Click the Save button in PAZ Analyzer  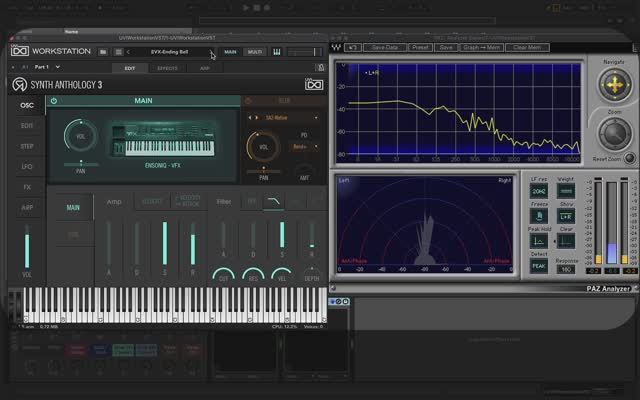coord(446,47)
